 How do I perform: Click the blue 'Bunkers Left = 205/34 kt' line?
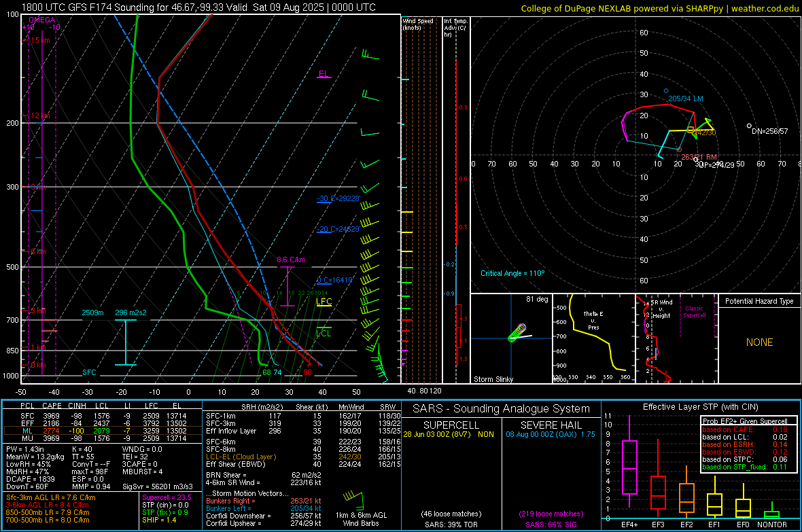(264, 508)
